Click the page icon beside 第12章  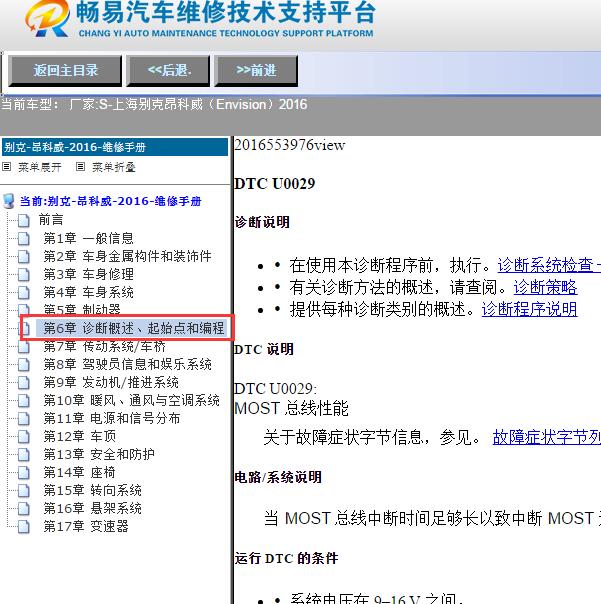(24, 436)
